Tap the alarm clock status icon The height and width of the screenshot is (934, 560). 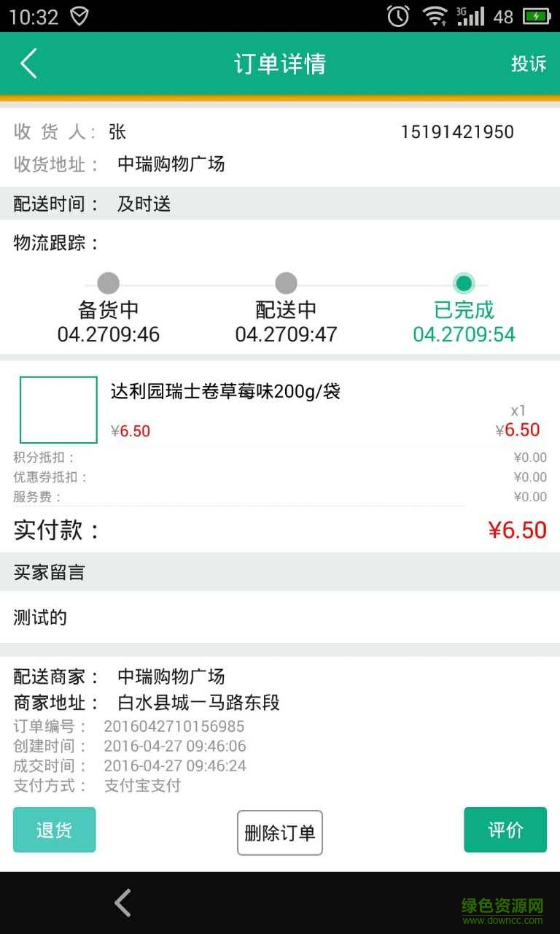point(398,16)
